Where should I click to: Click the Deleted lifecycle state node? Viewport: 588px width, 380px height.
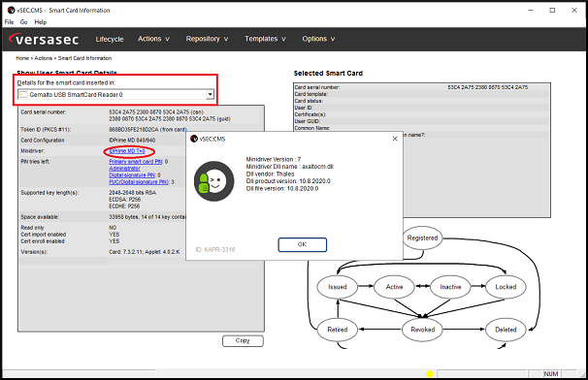pos(506,330)
